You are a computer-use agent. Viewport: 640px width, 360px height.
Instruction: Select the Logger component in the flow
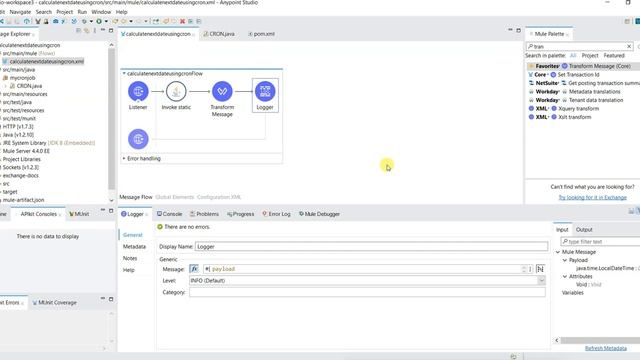[265, 91]
